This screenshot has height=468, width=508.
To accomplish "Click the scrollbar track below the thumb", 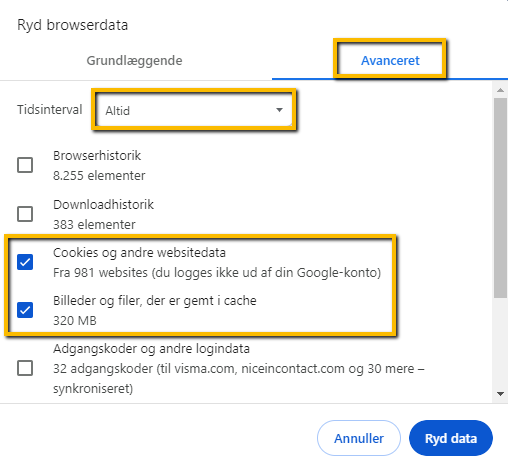I will 500,343.
